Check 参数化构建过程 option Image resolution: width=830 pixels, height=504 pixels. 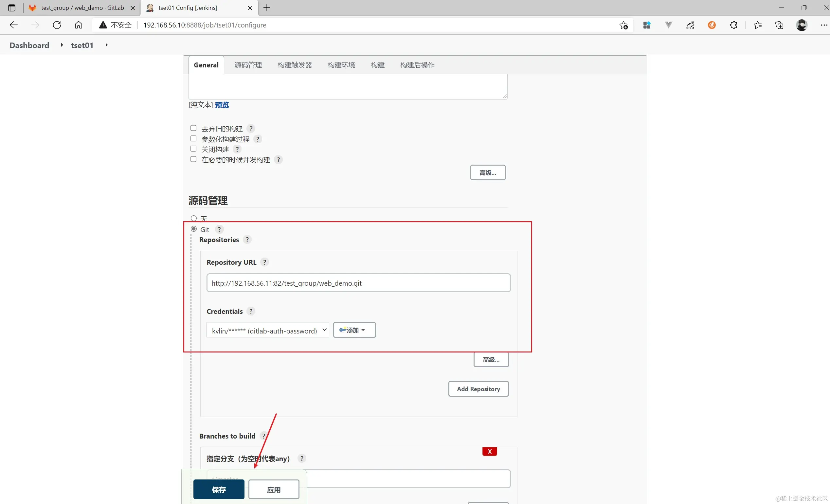coord(193,138)
